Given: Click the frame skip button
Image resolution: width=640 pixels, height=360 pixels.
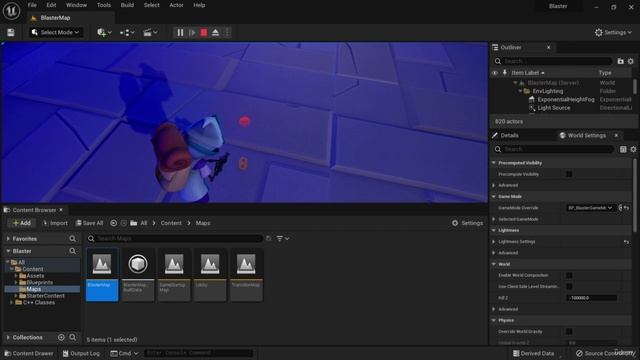Looking at the screenshot, I should tap(192, 33).
